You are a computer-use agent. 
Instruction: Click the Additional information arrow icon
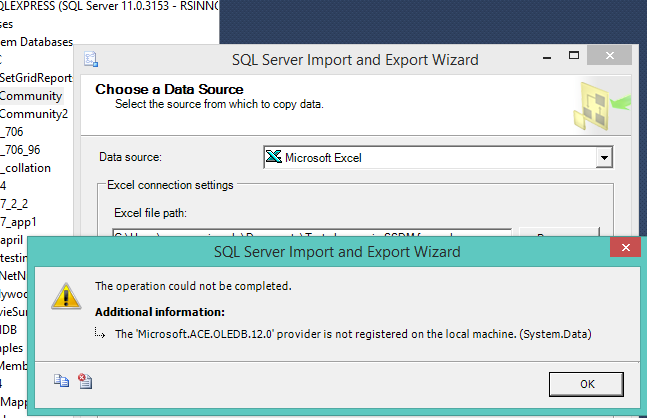pos(99,333)
